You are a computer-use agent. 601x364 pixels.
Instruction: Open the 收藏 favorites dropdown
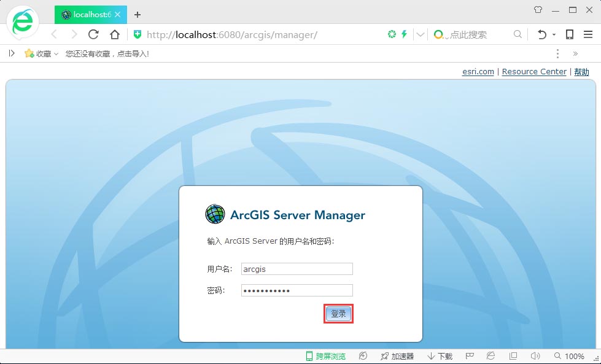click(x=41, y=53)
